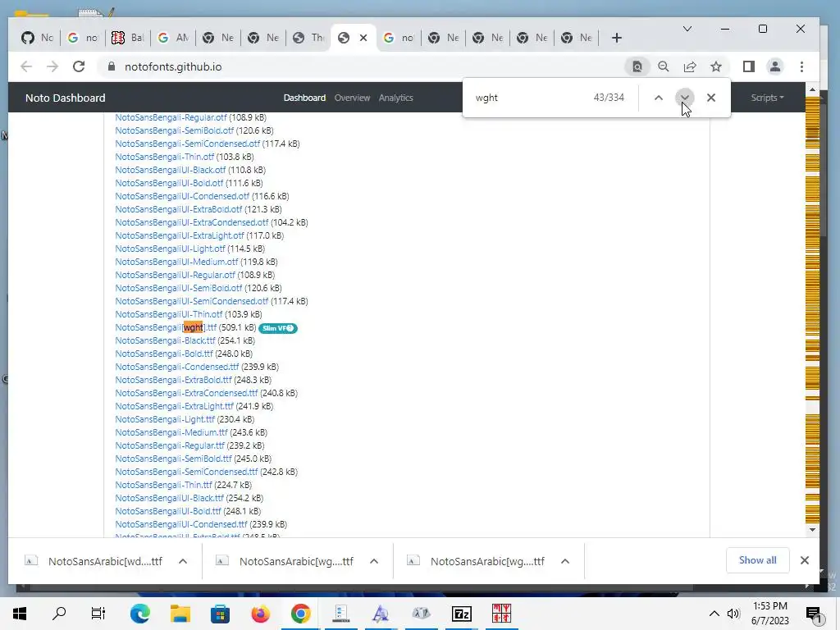Download NotoSansBengaliUI-ExtraCondensed.otf

pyautogui.click(x=191, y=222)
